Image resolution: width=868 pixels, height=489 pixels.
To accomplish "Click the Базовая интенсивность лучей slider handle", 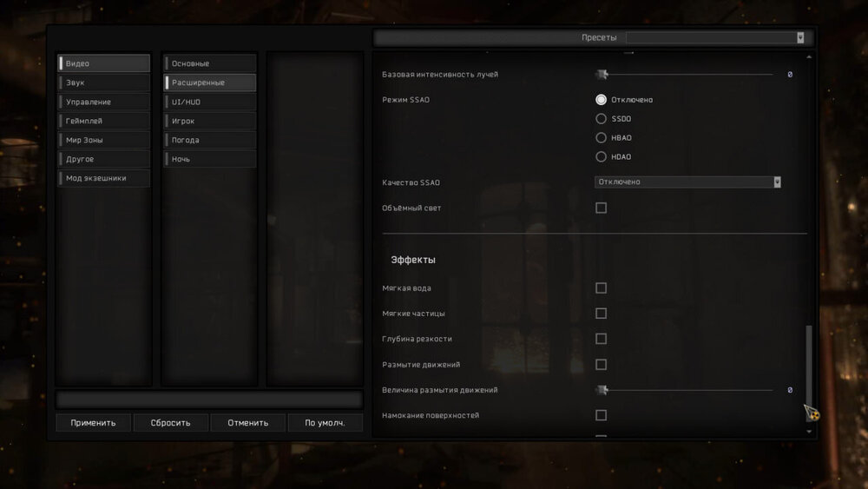I will pos(602,74).
